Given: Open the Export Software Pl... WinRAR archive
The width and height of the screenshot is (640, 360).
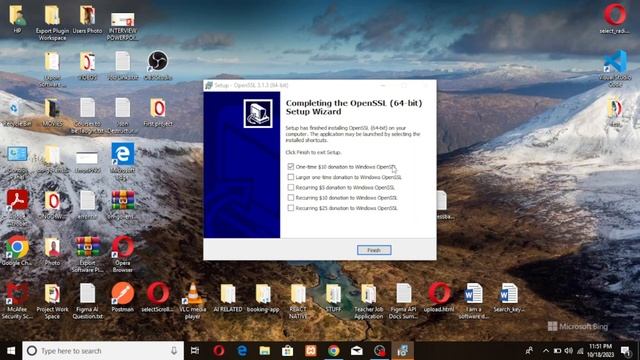Looking at the screenshot, I should (x=87, y=254).
